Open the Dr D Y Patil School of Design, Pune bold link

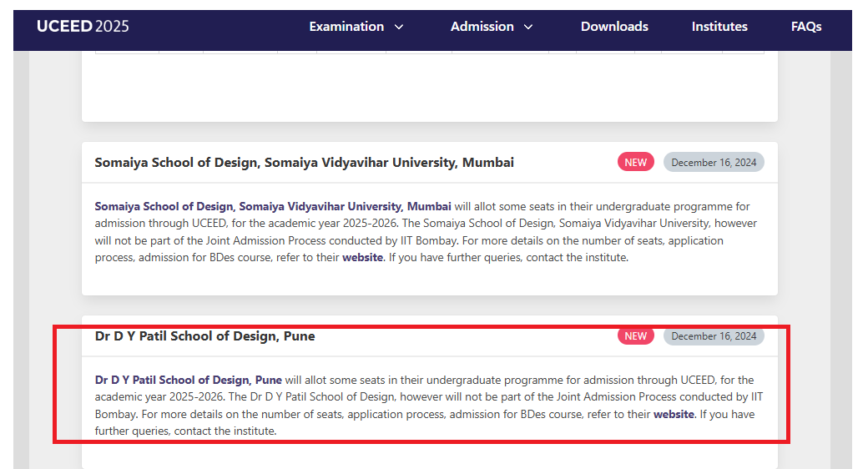(x=189, y=380)
